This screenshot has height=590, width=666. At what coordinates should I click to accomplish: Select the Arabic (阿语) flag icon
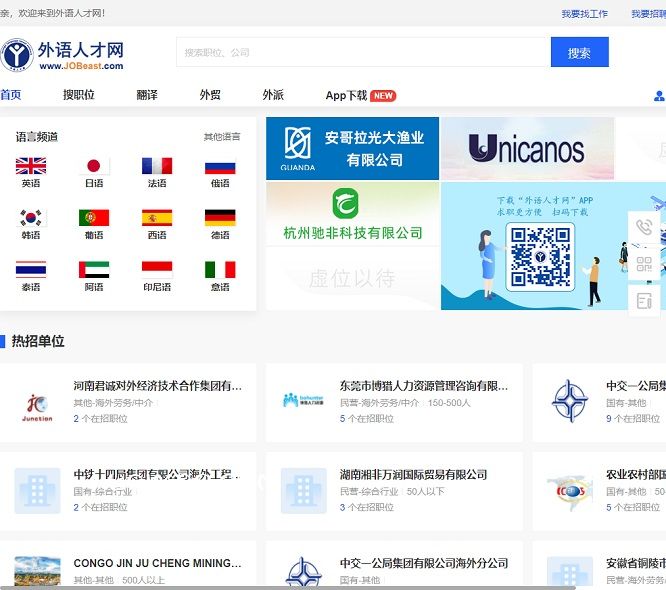94,270
